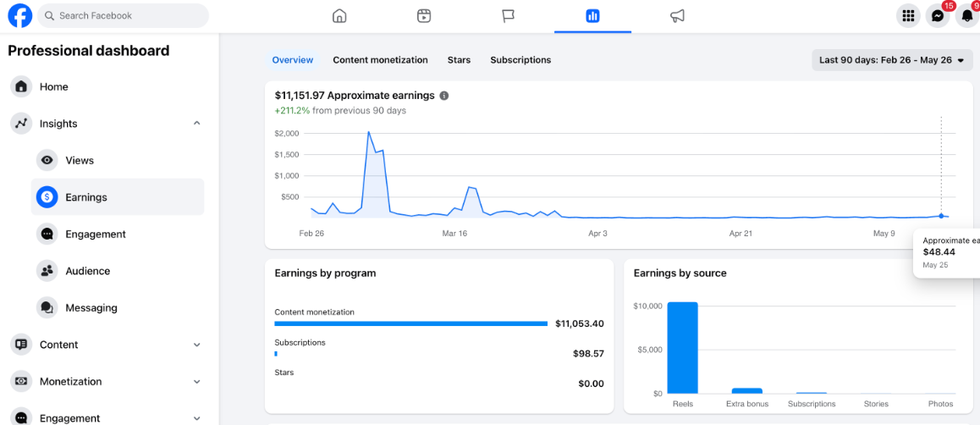
Task: Switch to the Subscriptions tab
Action: [x=520, y=60]
